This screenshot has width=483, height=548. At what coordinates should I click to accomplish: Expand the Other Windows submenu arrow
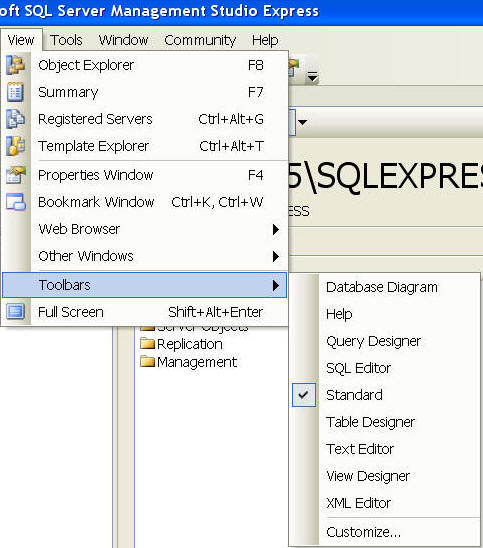tap(276, 257)
